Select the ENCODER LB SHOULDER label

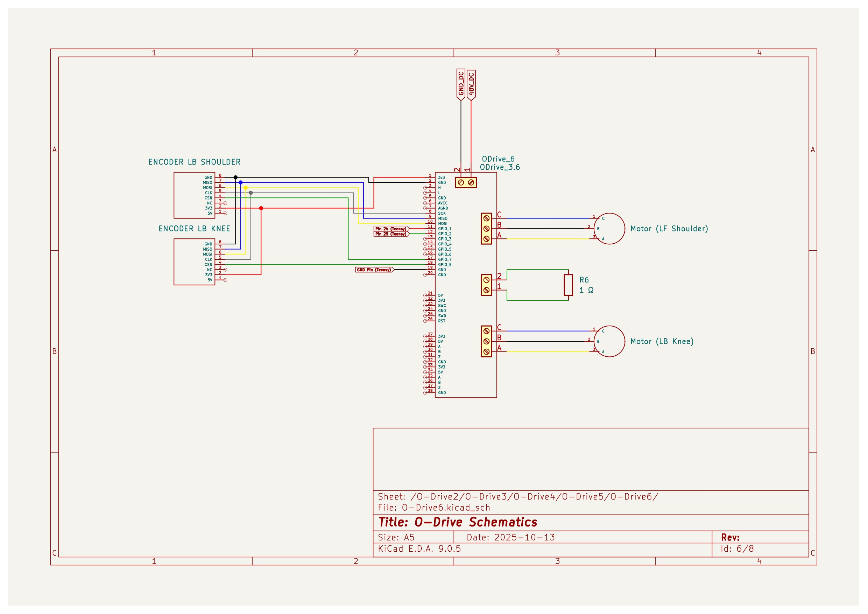point(194,162)
